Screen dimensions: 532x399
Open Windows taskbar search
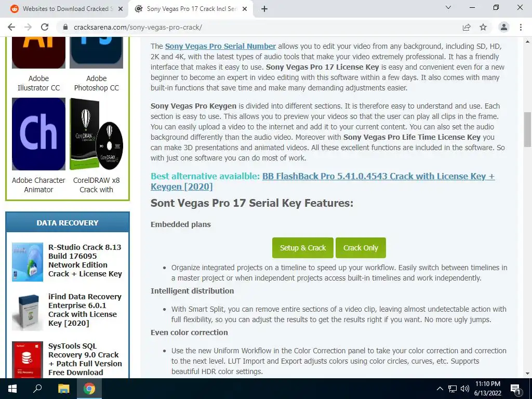click(x=37, y=389)
